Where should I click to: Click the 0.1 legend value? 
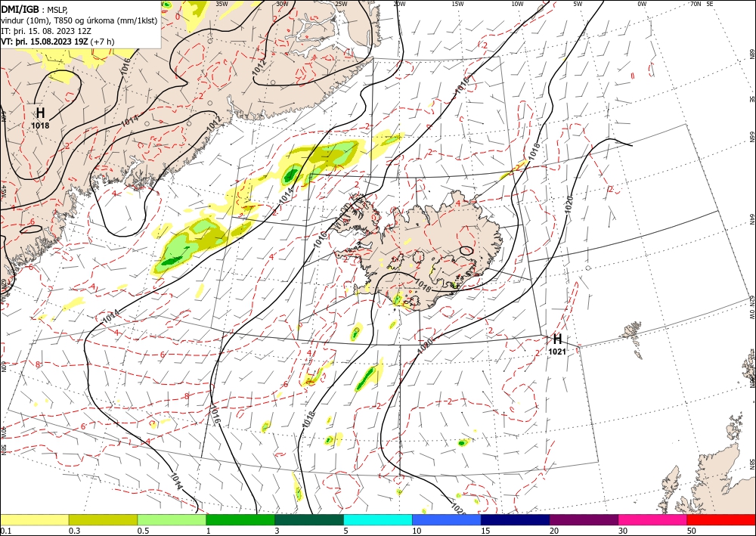click(x=5, y=531)
